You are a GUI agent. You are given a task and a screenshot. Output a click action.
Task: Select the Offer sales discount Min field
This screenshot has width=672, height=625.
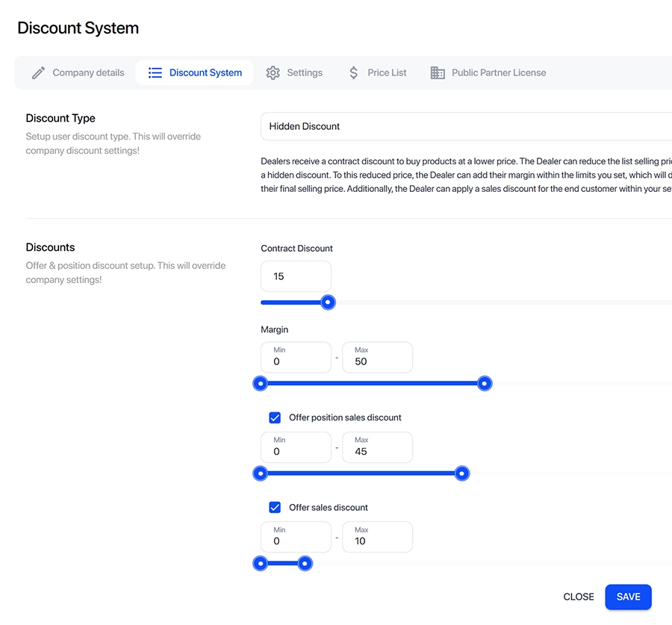click(296, 541)
